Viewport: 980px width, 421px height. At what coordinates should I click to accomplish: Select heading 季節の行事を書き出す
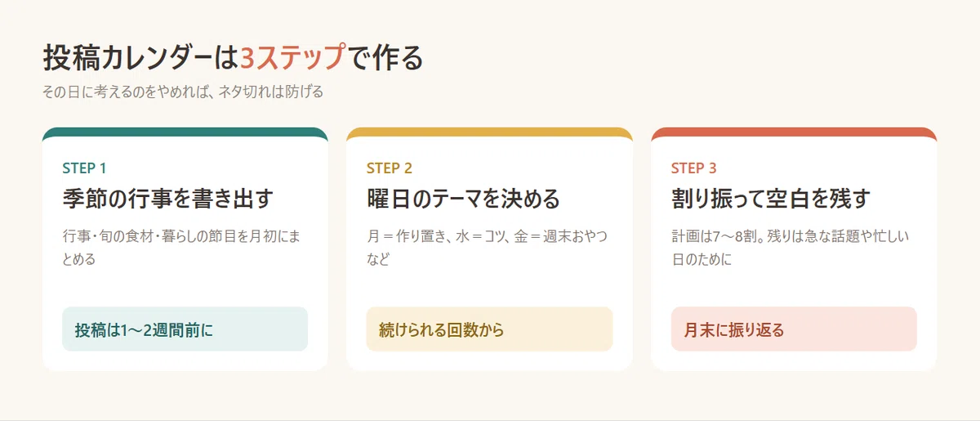click(167, 199)
